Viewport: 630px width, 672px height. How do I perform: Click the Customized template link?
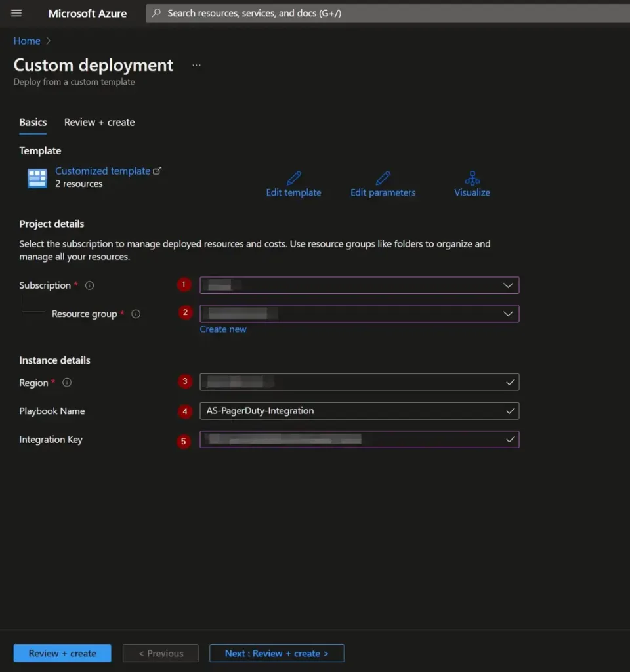[104, 171]
